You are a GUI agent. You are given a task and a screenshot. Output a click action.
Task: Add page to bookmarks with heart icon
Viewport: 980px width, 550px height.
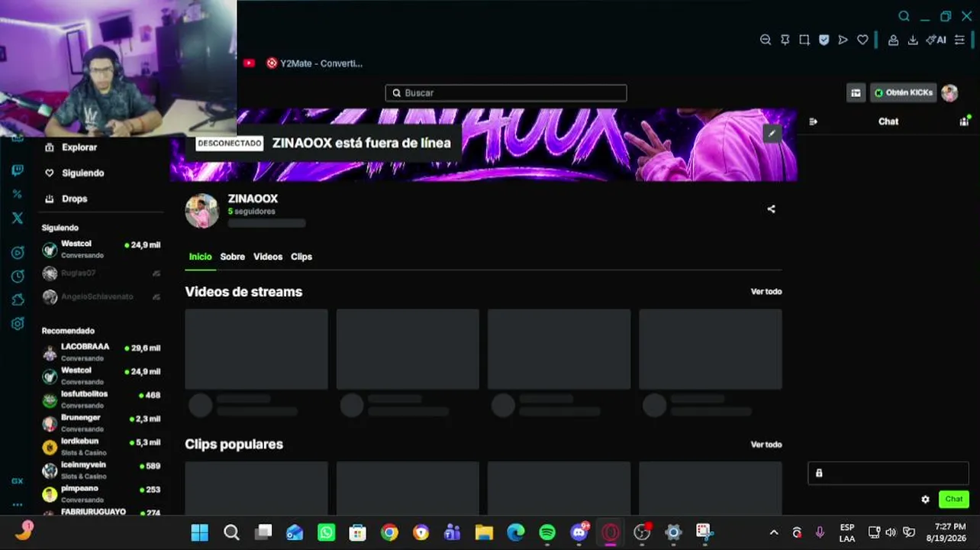click(862, 40)
